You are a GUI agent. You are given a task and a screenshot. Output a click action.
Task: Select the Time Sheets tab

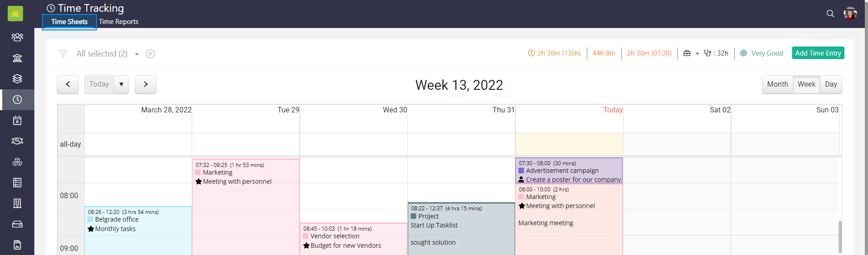click(x=69, y=22)
